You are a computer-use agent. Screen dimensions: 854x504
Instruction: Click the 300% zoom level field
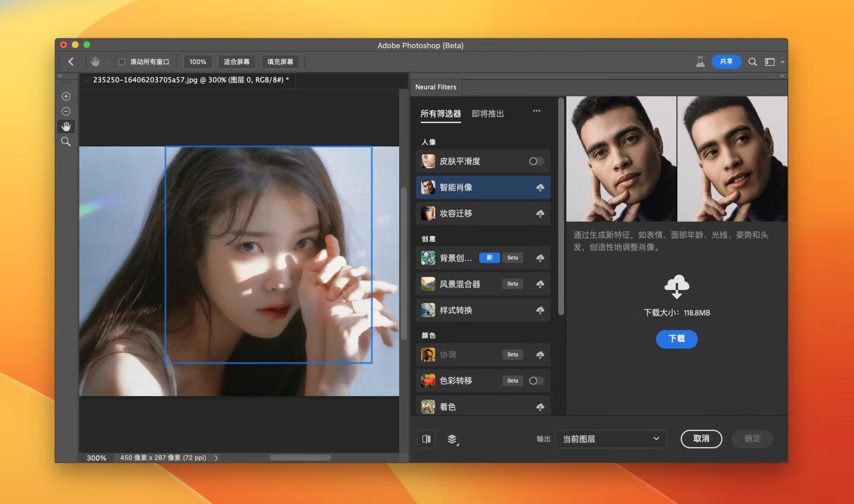coord(97,458)
